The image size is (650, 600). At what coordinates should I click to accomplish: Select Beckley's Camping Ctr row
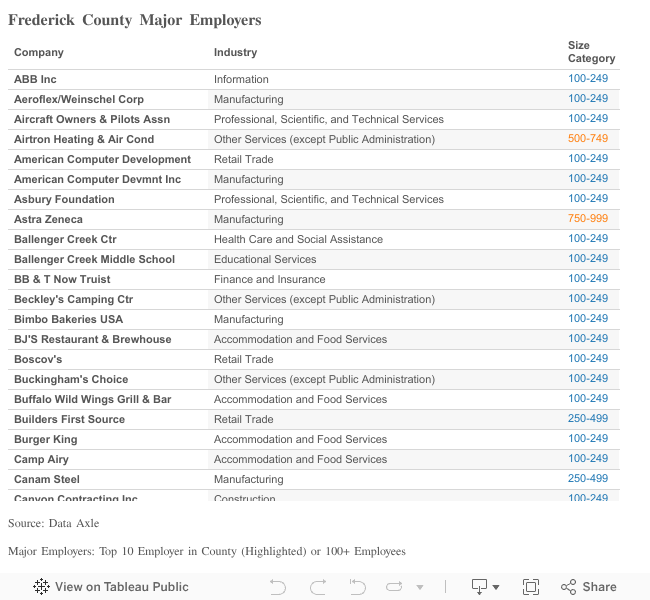point(314,299)
